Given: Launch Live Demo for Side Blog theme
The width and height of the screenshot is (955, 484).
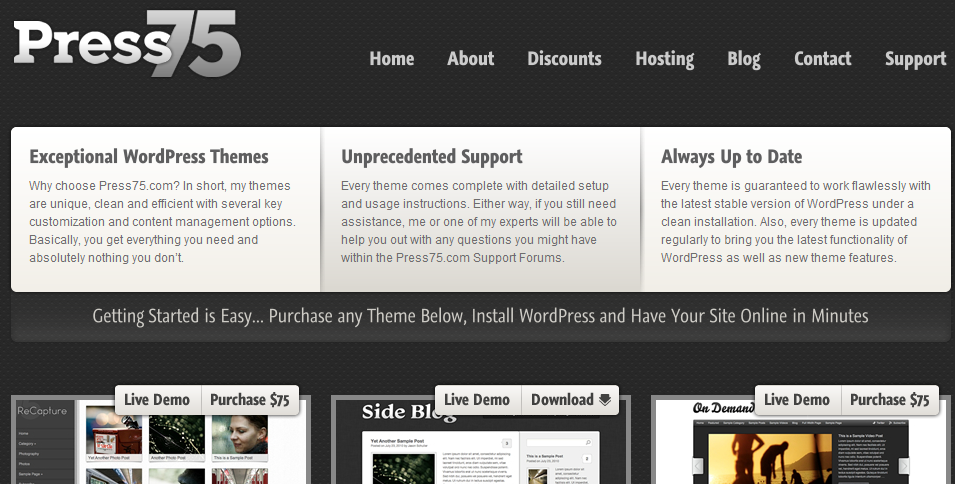Looking at the screenshot, I should click(x=477, y=400).
